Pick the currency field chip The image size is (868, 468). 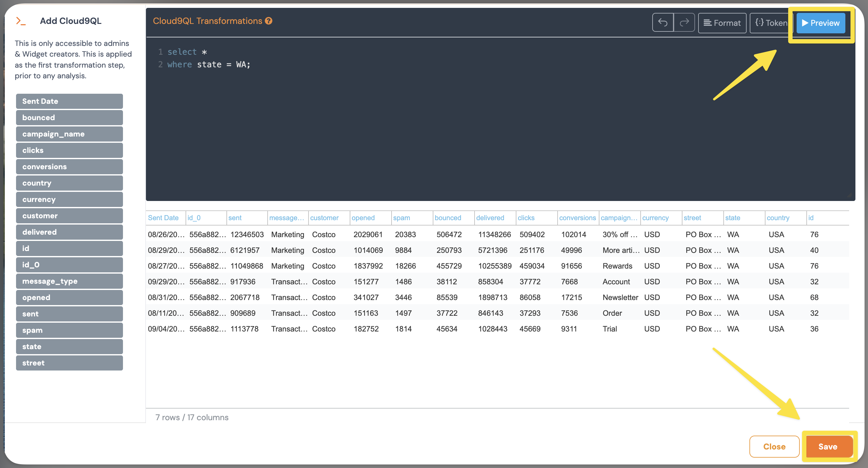[x=69, y=199]
